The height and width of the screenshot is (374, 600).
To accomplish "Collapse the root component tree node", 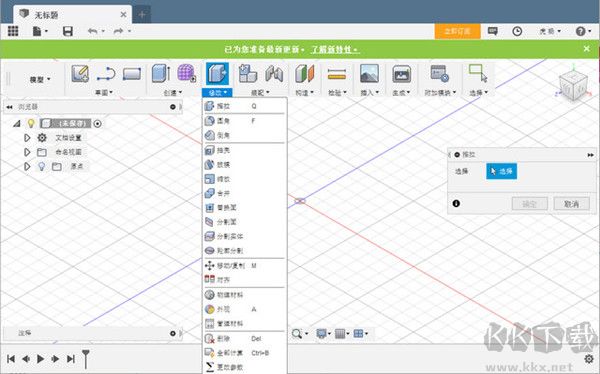I will pos(16,124).
